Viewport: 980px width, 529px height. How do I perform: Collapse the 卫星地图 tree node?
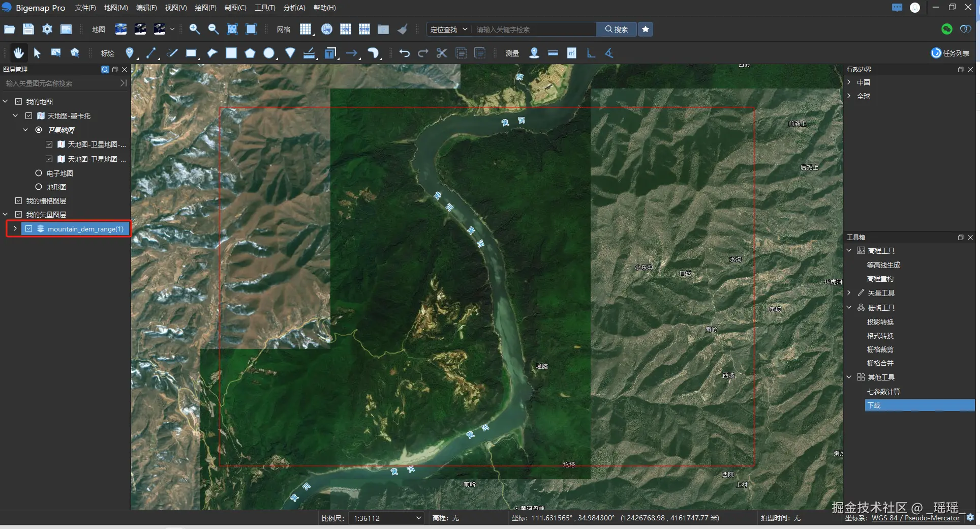point(25,130)
